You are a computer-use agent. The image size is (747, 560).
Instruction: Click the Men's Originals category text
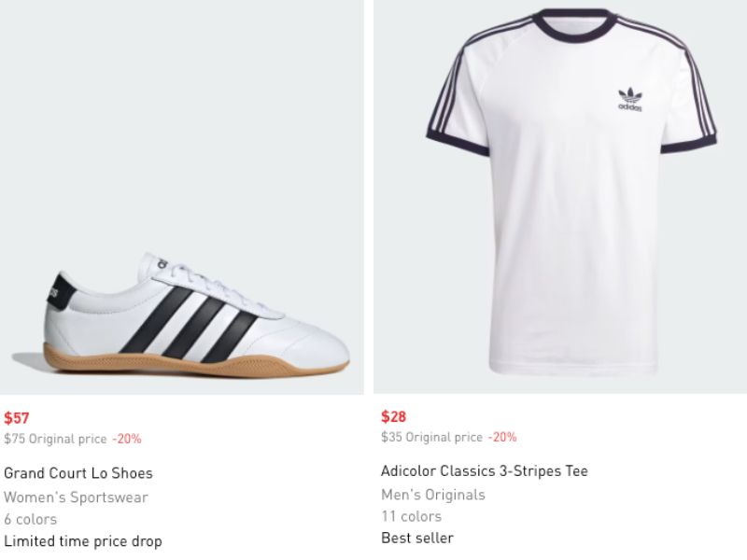point(433,495)
